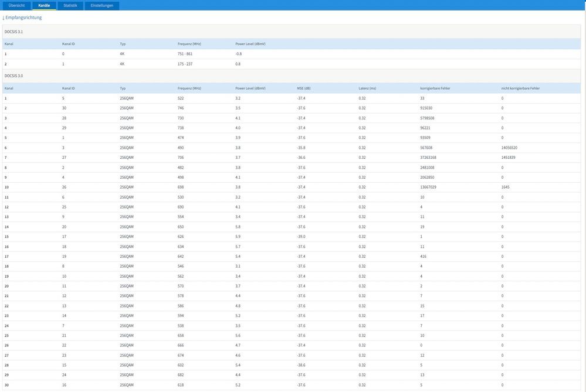Select the frequency 554 cell
This screenshot has width=586, height=392.
[x=181, y=217]
